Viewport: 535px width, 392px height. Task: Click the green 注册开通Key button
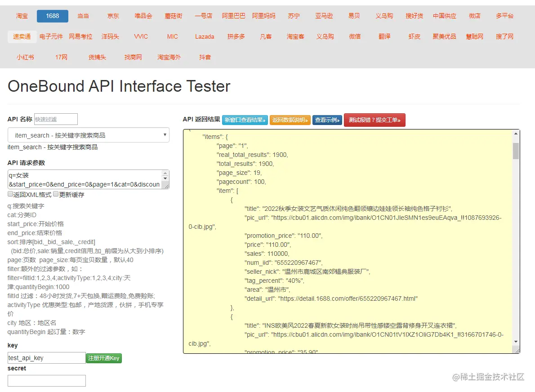point(104,358)
